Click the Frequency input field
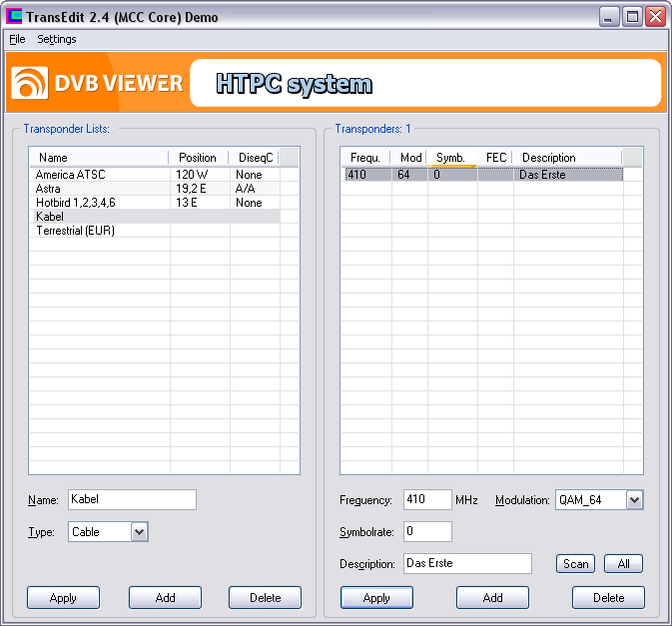 pos(427,500)
